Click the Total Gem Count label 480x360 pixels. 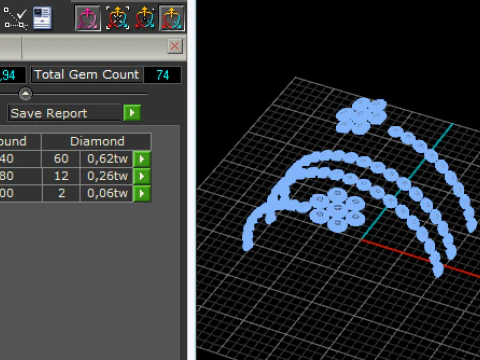pyautogui.click(x=87, y=75)
